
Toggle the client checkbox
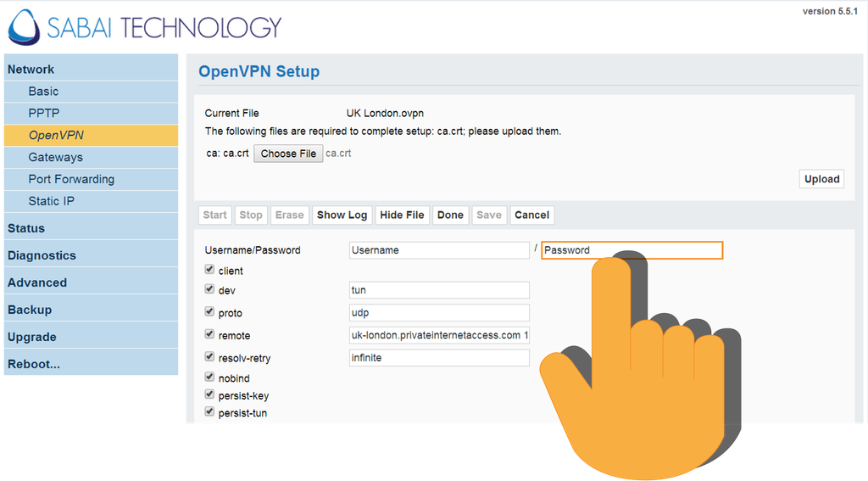tap(209, 269)
